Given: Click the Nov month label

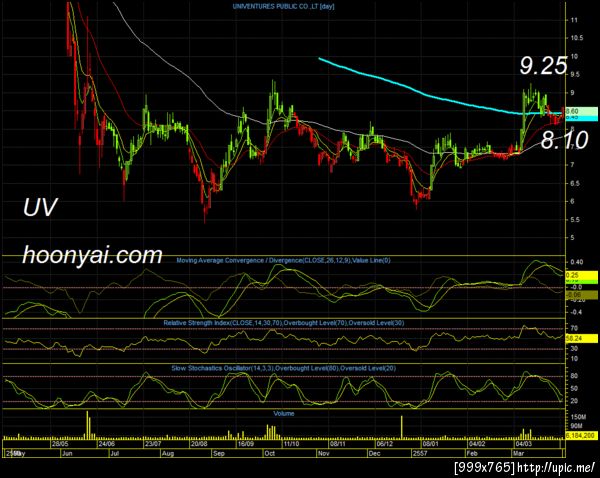Looking at the screenshot, I should [x=324, y=454].
